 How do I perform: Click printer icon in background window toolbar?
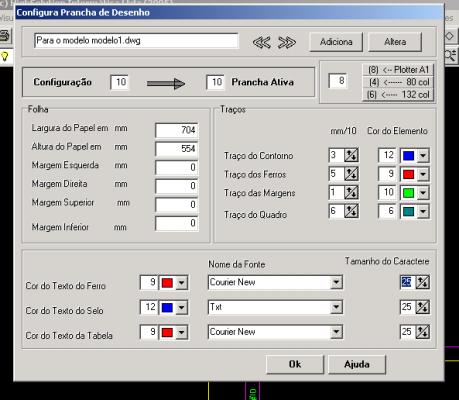pyautogui.click(x=5, y=36)
